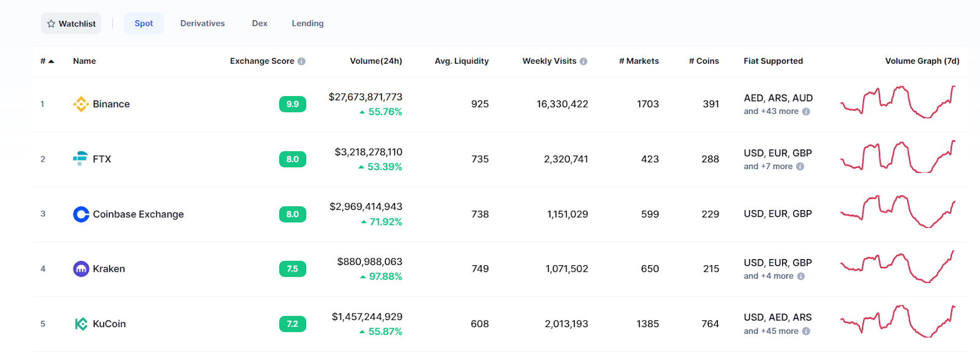Click info icon beside 'and +43 more'
This screenshot has width=980, height=354.
click(x=806, y=111)
